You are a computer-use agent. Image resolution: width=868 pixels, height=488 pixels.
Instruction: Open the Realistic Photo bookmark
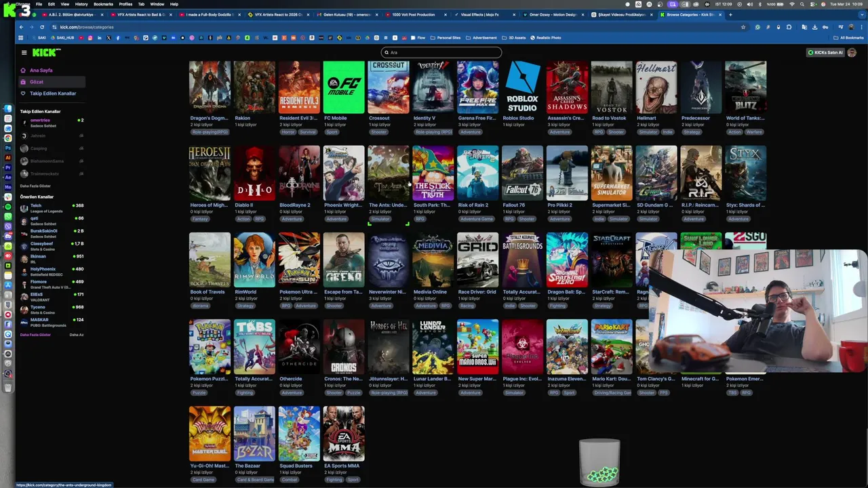(x=546, y=38)
